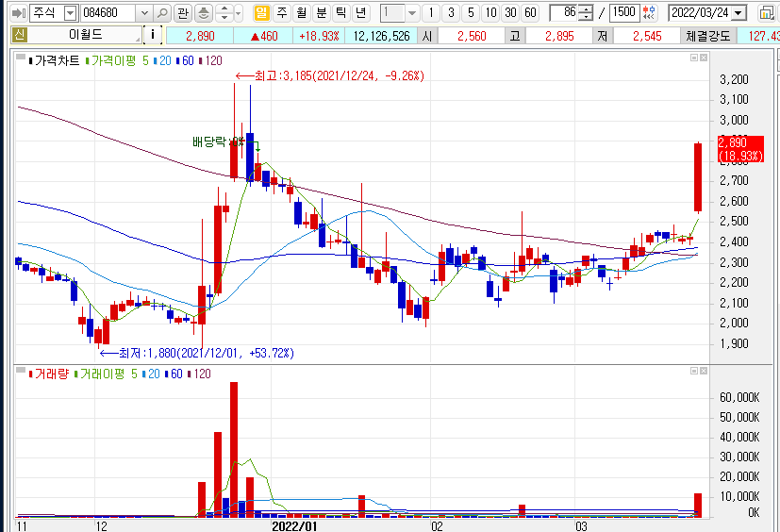Viewport: 780px width, 532px height.
Task: Click the volume value 12,126,526
Action: 381,37
